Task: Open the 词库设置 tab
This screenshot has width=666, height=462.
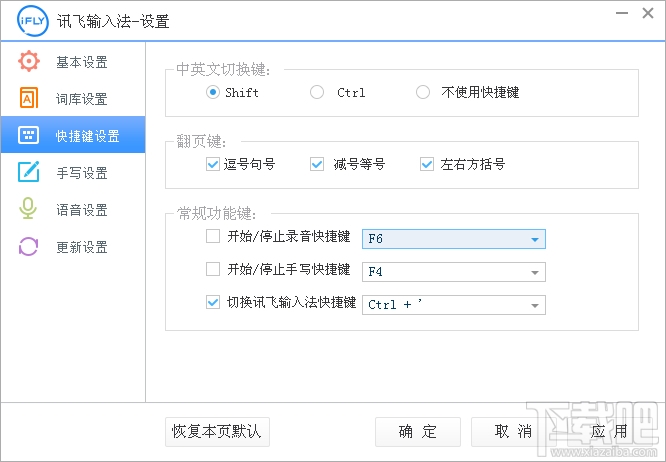Action: click(x=73, y=99)
